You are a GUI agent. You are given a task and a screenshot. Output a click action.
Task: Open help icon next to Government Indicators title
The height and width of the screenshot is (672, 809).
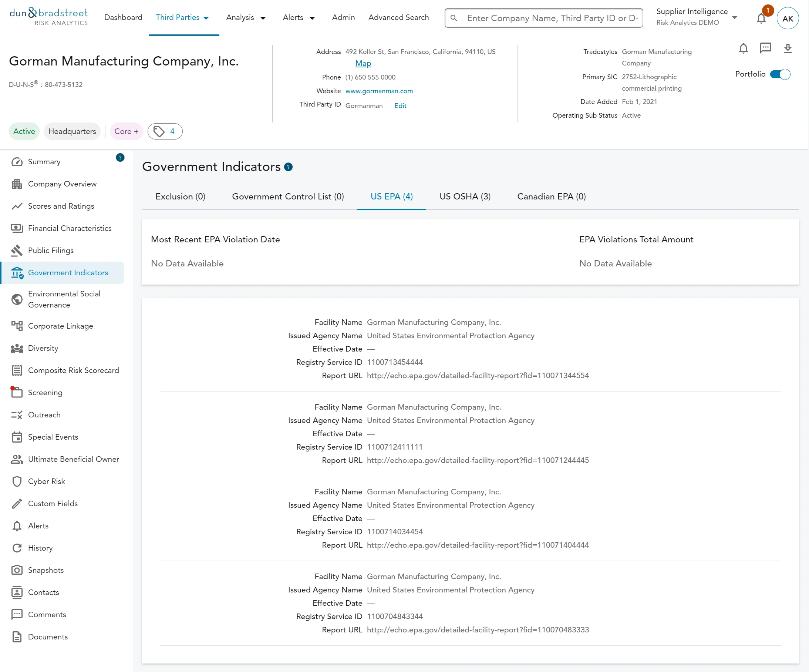tap(288, 167)
